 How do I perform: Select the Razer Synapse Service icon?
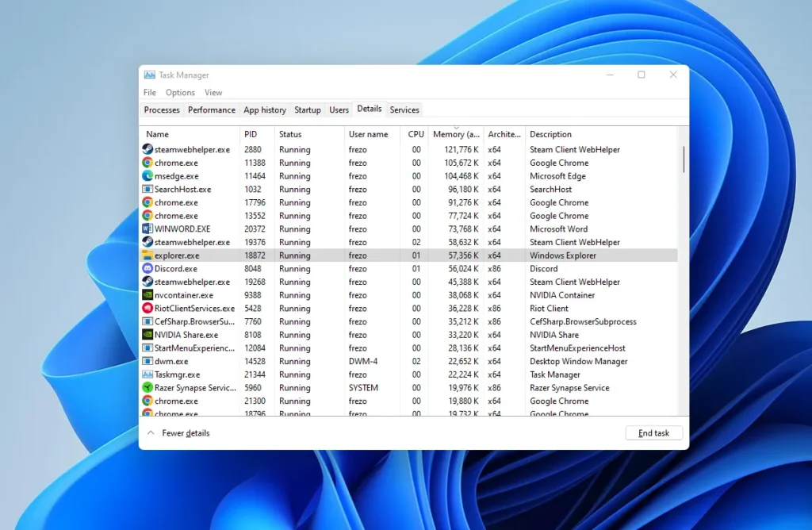147,387
